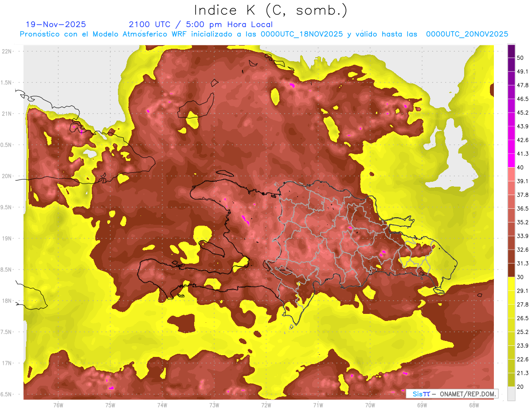Image resolution: width=532 pixels, height=411 pixels.
Task: Select the gray swatch below 20
Action: pos(511,394)
